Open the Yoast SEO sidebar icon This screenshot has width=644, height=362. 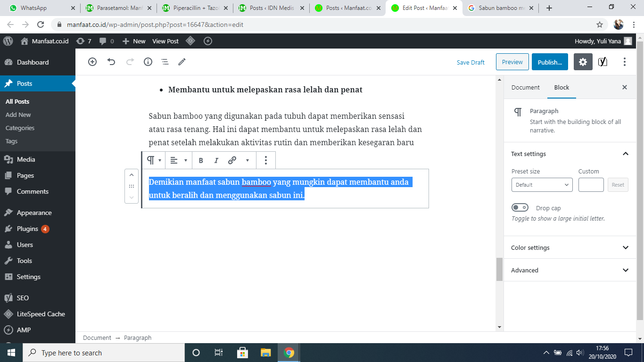603,62
